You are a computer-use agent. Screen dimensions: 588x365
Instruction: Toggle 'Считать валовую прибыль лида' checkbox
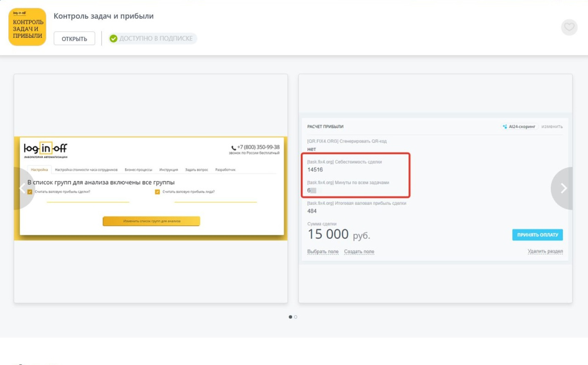[x=158, y=192]
